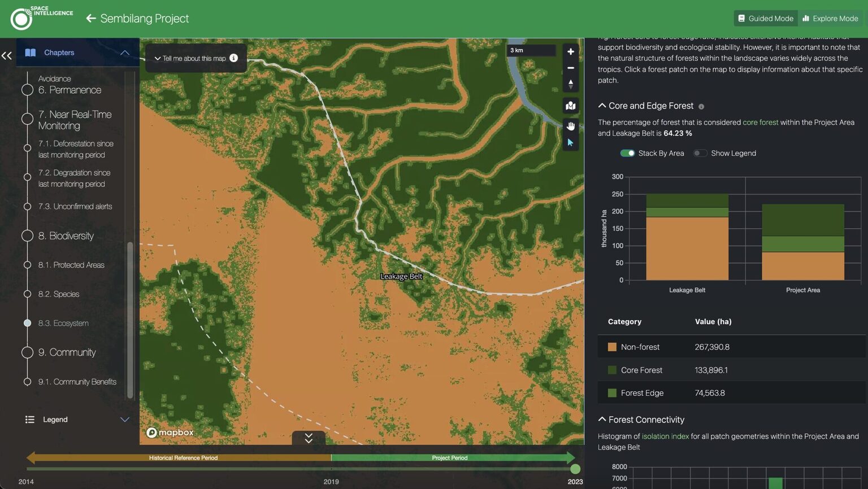868x489 pixels.
Task: Click the Project Area chart bar
Action: (803, 242)
